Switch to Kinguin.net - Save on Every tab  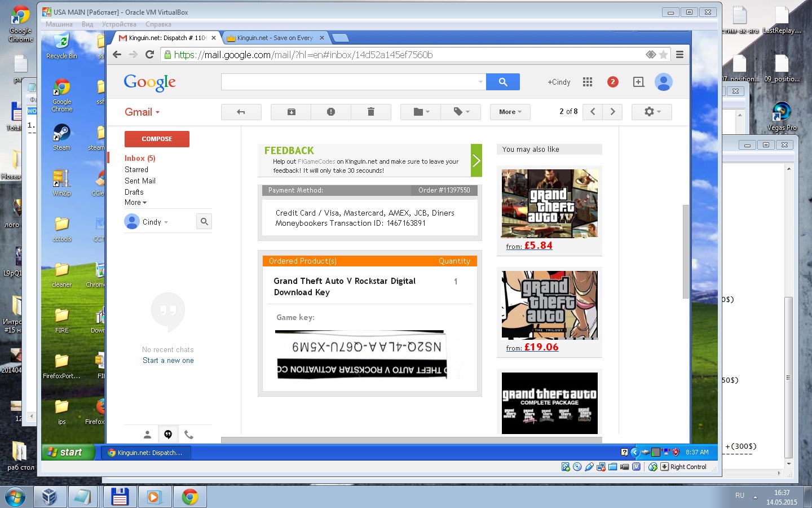275,38
